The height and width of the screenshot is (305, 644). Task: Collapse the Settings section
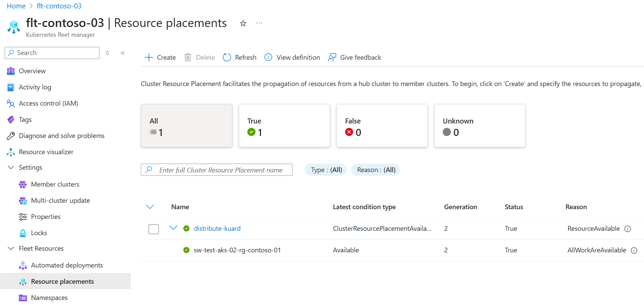(11, 167)
